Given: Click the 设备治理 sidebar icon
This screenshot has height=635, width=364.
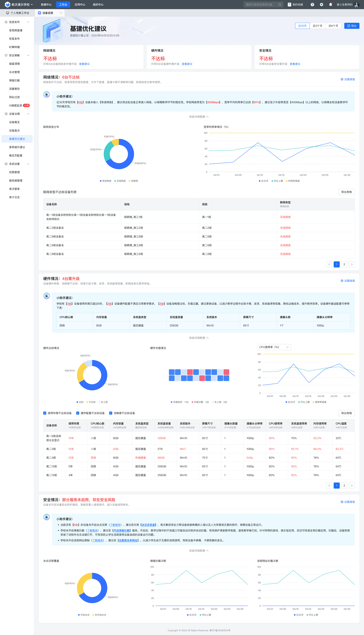Looking at the screenshot, I should click(x=6, y=114).
